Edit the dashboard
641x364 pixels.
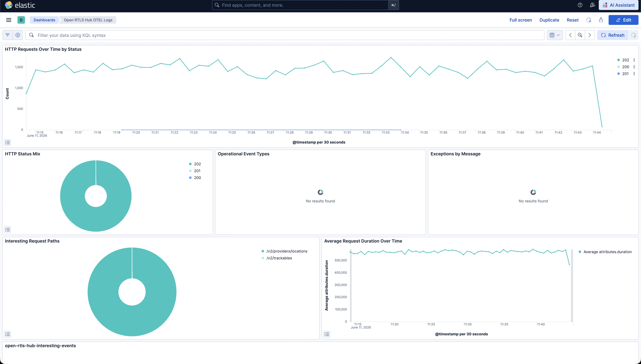(x=623, y=20)
